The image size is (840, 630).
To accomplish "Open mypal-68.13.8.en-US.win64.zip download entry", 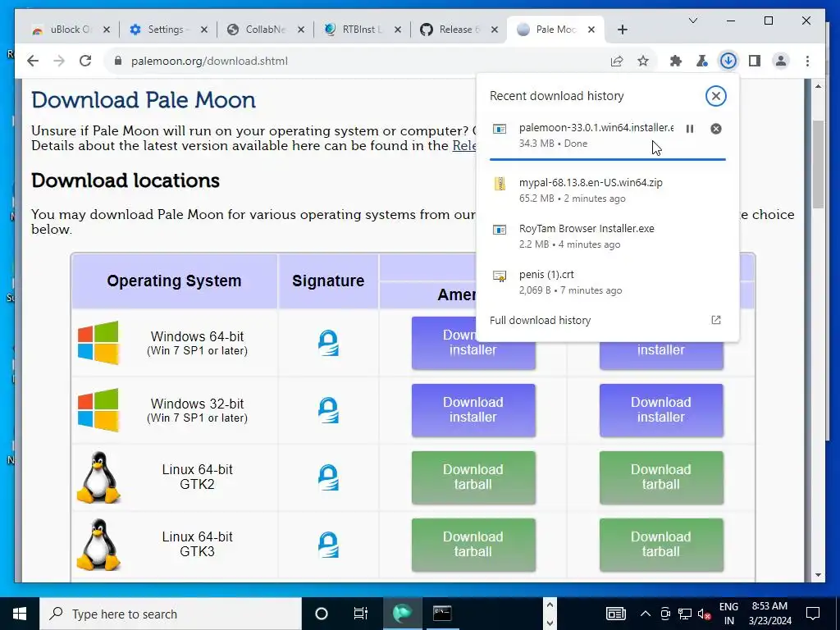I will (x=608, y=190).
